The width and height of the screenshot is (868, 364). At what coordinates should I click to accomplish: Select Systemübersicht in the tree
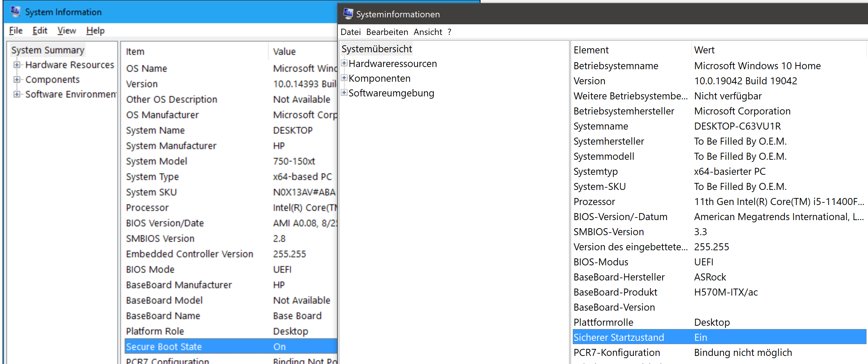(x=377, y=49)
